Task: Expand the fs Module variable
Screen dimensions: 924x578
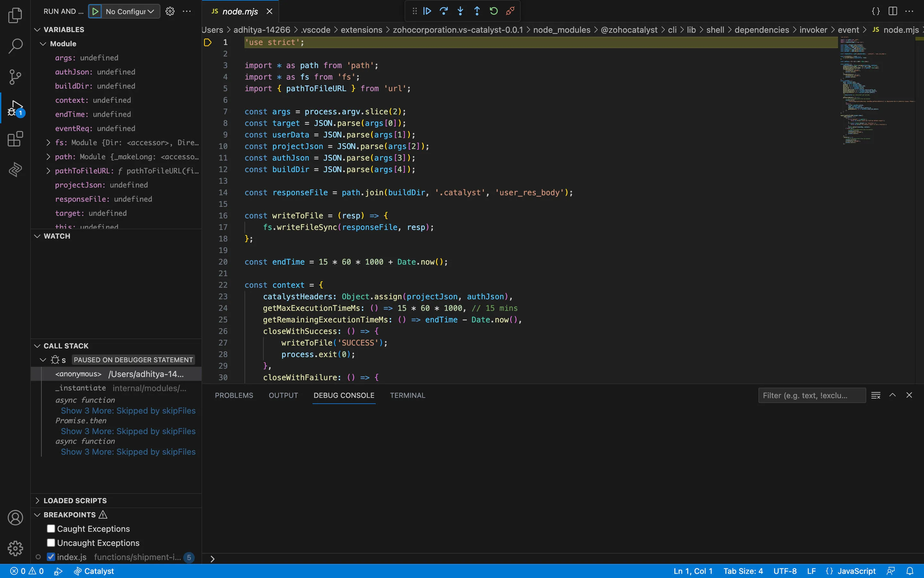Action: click(x=48, y=143)
